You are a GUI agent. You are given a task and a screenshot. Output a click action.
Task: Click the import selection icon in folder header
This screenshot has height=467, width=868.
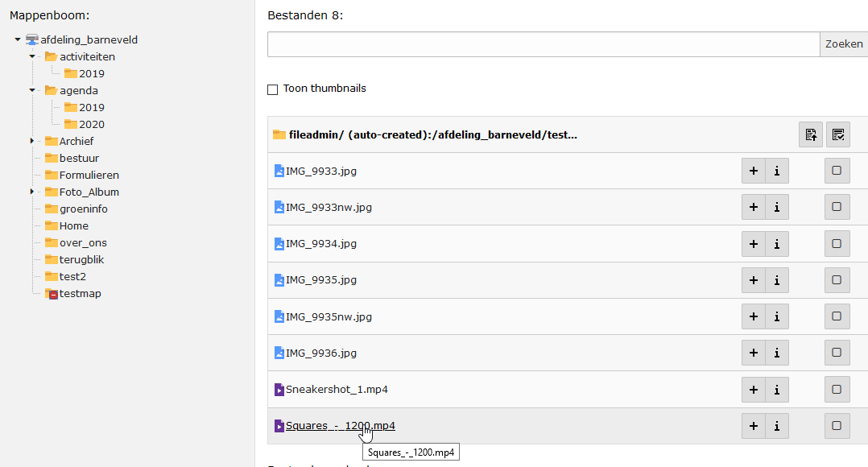coord(811,134)
